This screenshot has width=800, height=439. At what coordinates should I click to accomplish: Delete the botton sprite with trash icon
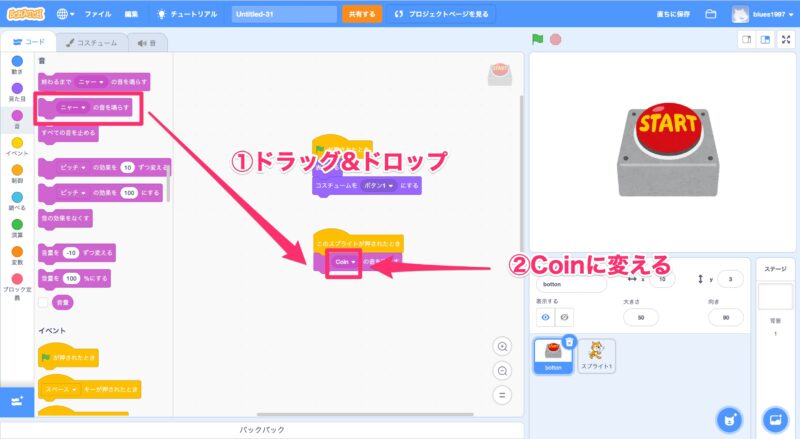569,342
